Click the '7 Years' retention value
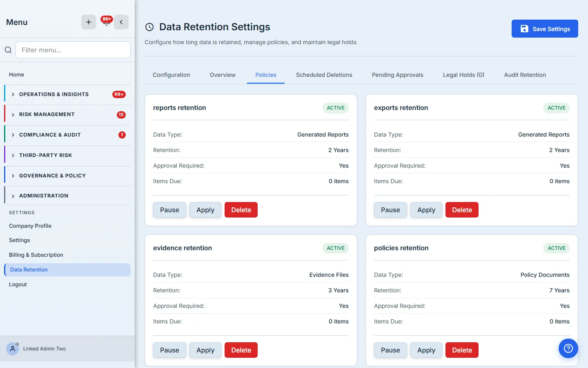This screenshot has height=368, width=588. click(x=559, y=290)
